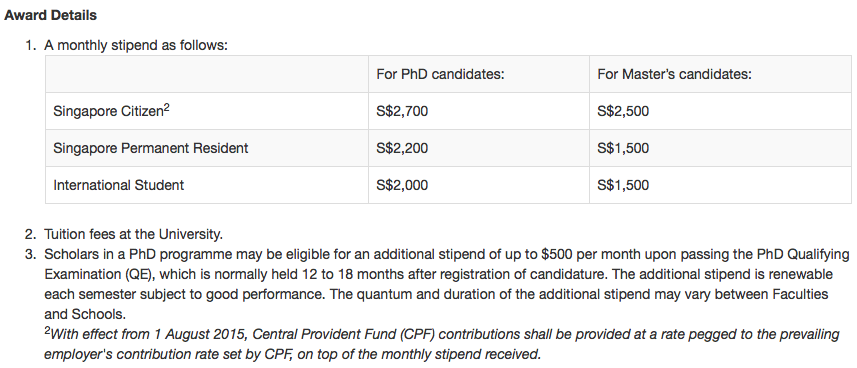Screen dimensions: 857x368
Task: Click the For Master's candidates column header
Action: pyautogui.click(x=674, y=74)
